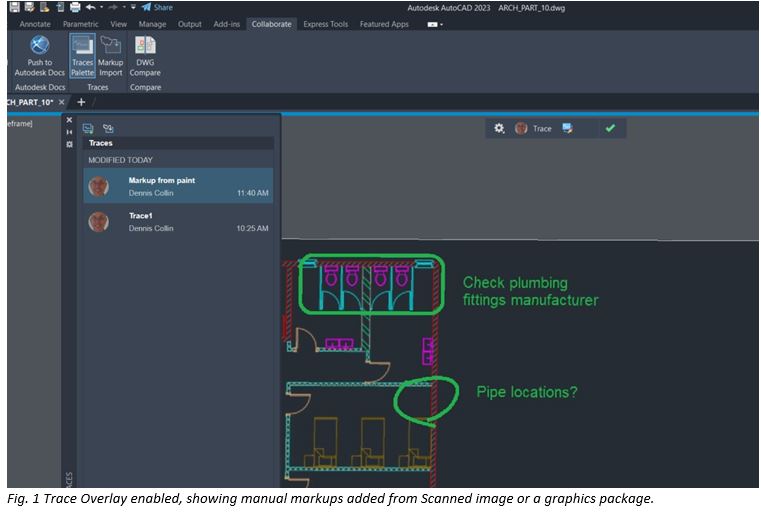Click the Traces ribbon panel label

coord(98,87)
